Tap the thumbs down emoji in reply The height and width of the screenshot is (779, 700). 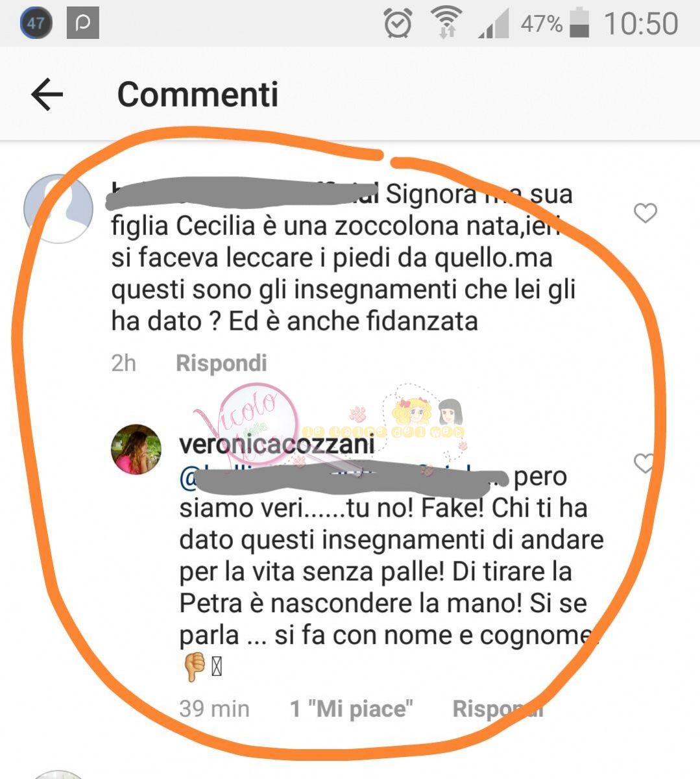[195, 667]
